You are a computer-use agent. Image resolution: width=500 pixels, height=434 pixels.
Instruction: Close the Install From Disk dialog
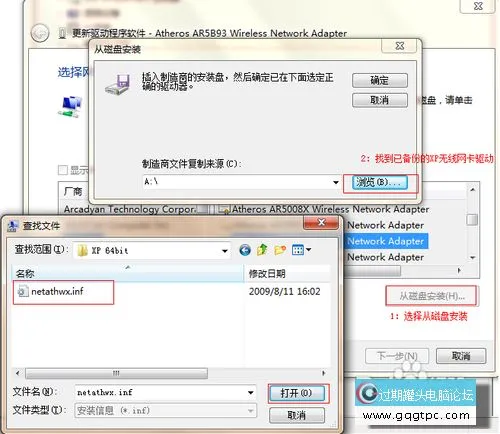pos(399,46)
